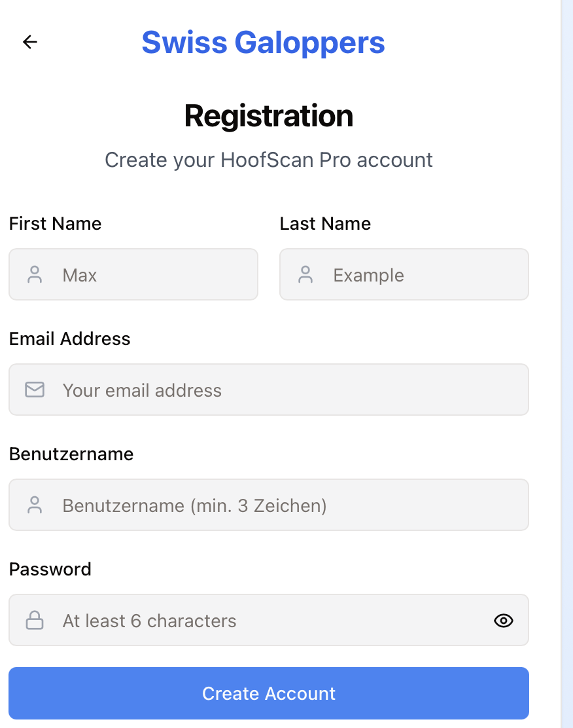Click the Email Address label
Viewport: 573px width, 728px height.
click(69, 339)
